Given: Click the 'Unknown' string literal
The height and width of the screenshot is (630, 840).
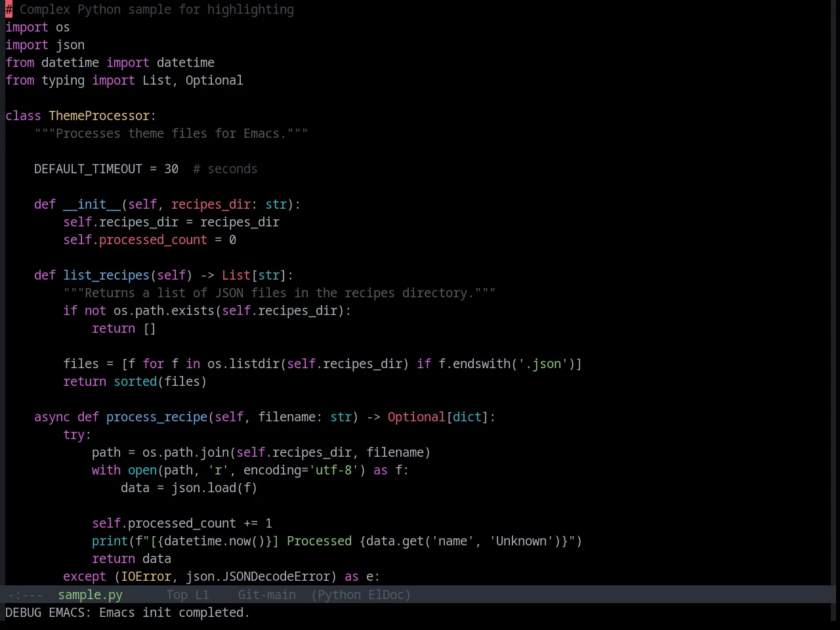Looking at the screenshot, I should click(521, 541).
